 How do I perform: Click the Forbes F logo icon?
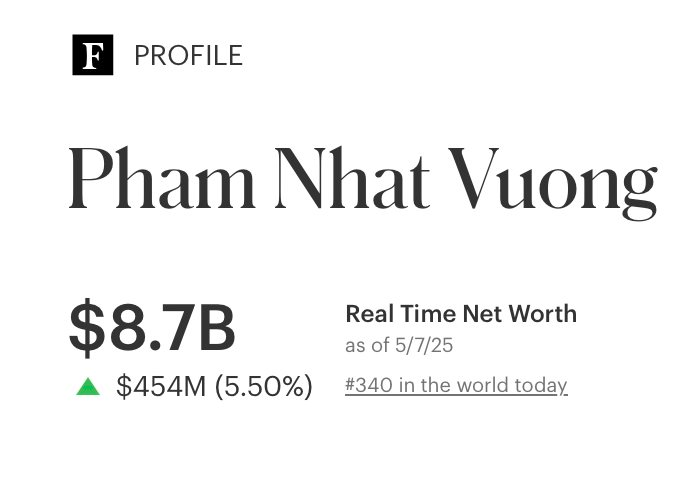coord(93,55)
